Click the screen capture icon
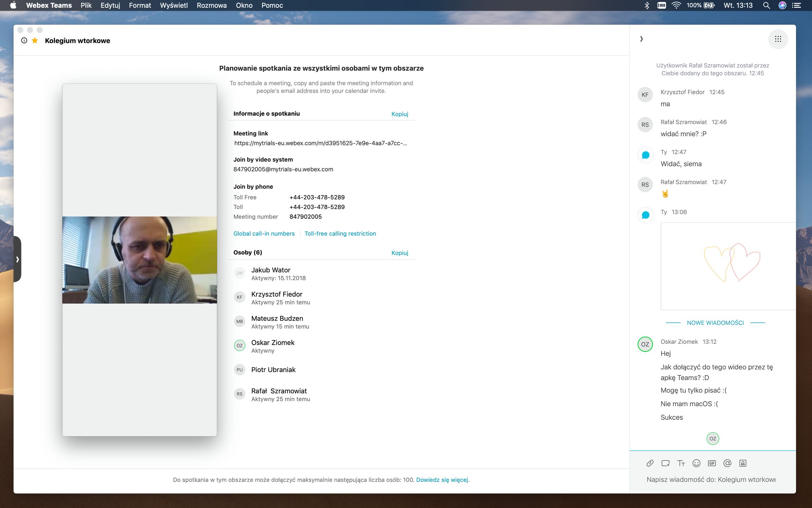Viewport: 812px width, 508px height. click(x=665, y=463)
